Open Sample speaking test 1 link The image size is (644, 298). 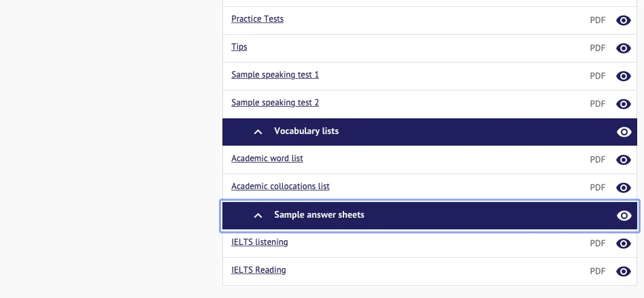[x=275, y=75]
